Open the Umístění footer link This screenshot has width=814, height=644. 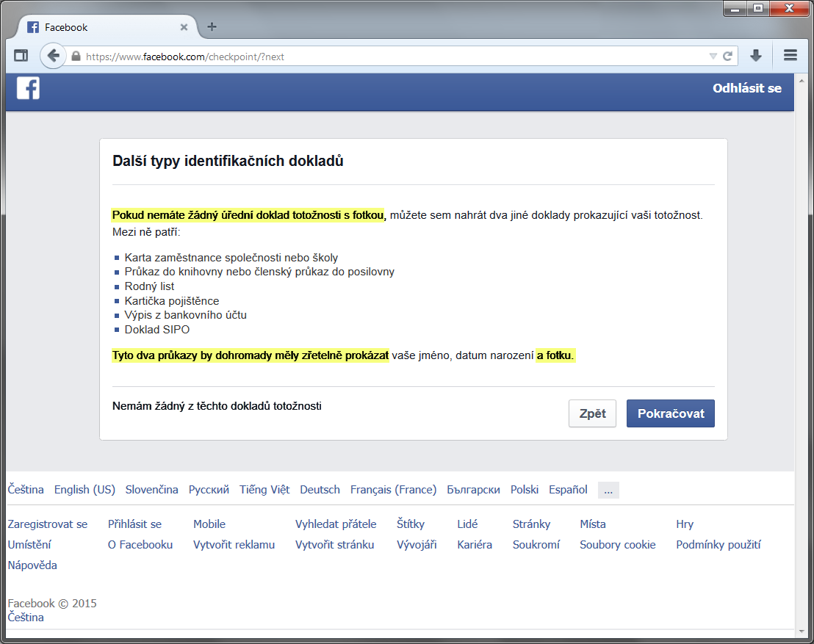[x=29, y=544]
